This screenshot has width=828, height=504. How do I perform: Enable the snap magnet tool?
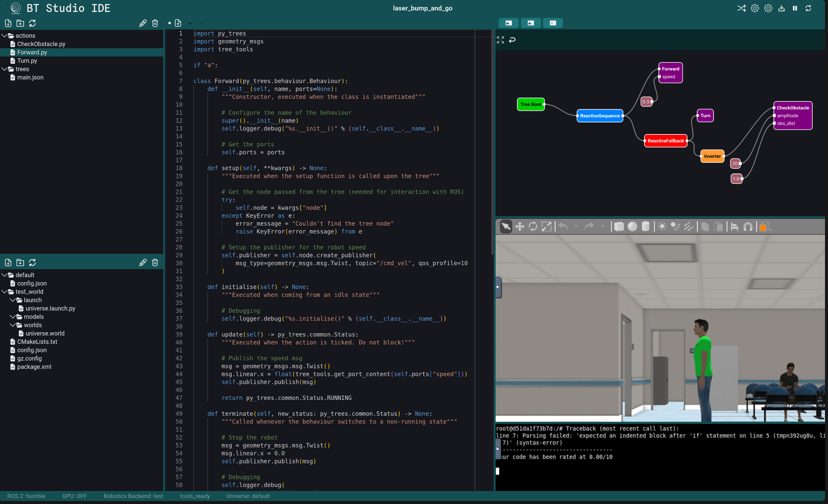pyautogui.click(x=748, y=227)
